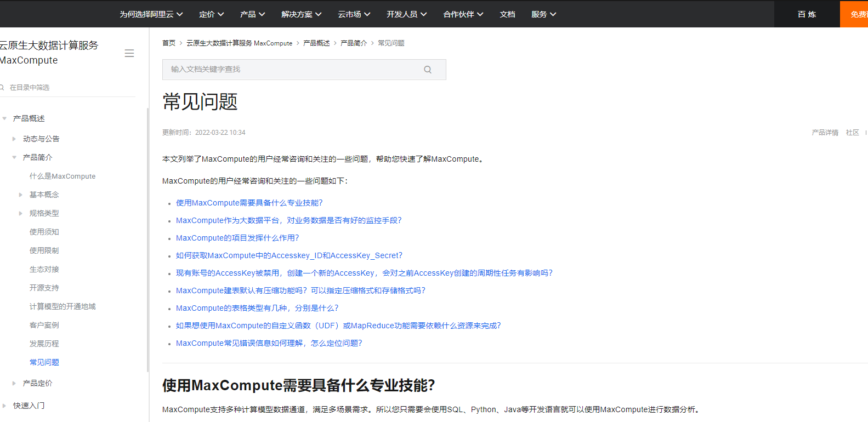Go to 首页 breadcrumb link
The width and height of the screenshot is (868, 422).
[169, 43]
